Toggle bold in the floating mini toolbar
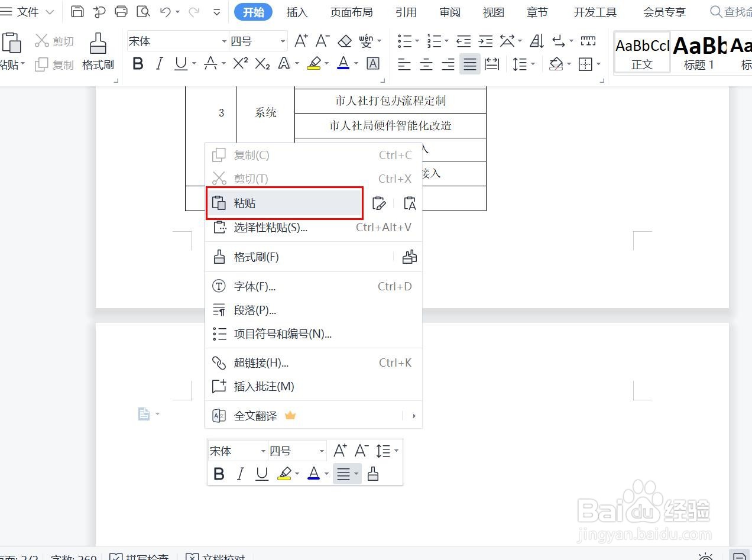 (218, 473)
